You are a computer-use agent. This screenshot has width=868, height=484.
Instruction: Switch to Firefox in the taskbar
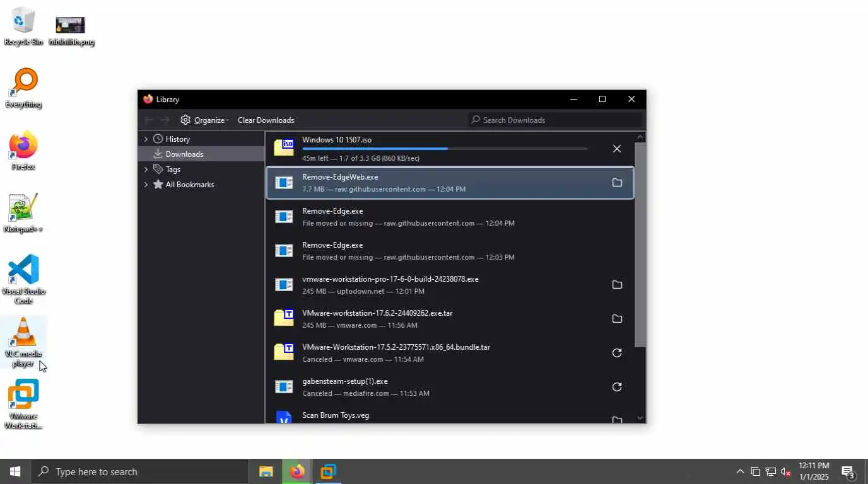coord(297,471)
